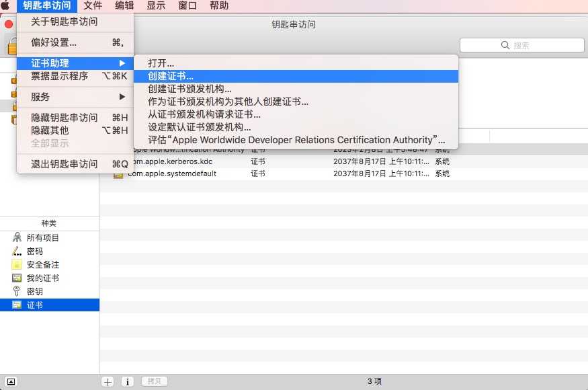The image size is (588, 390).
Task: Select 隐藏钥匙串访问
Action: [x=75, y=118]
